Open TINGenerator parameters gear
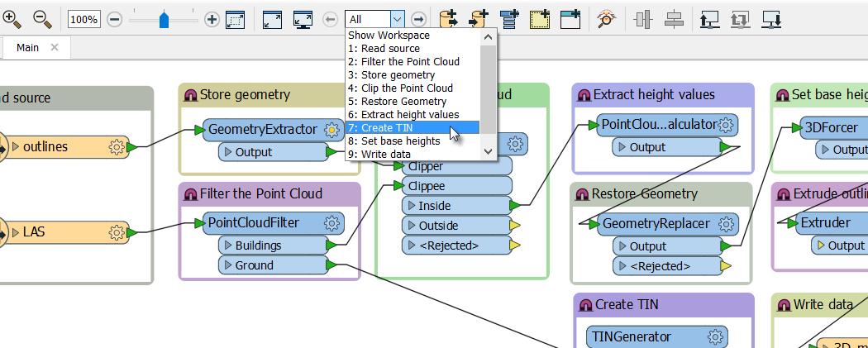Viewport: 868px width, 348px height. pos(715,337)
